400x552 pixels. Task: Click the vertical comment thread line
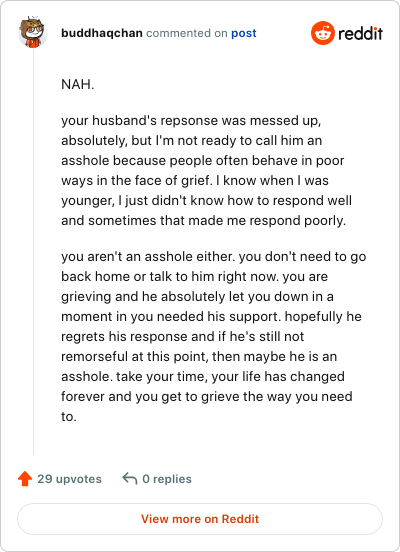33,251
